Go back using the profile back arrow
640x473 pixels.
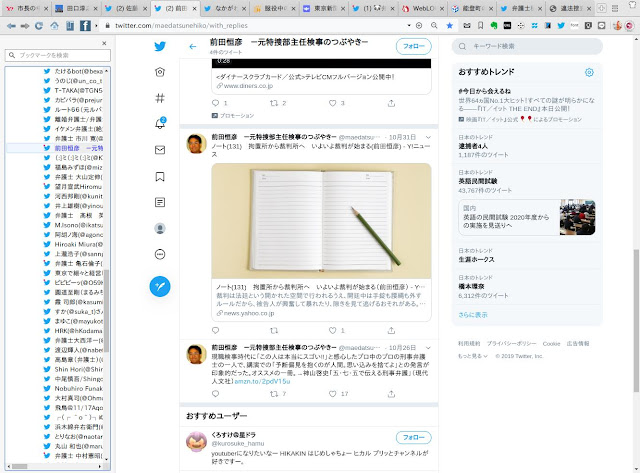[193, 47]
